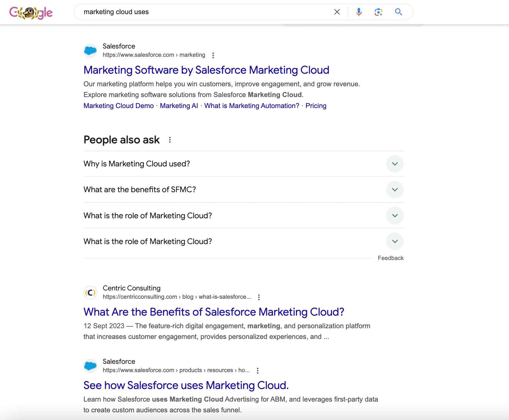The height and width of the screenshot is (420, 509).
Task: Click Feedback under People also ask
Action: 390,258
